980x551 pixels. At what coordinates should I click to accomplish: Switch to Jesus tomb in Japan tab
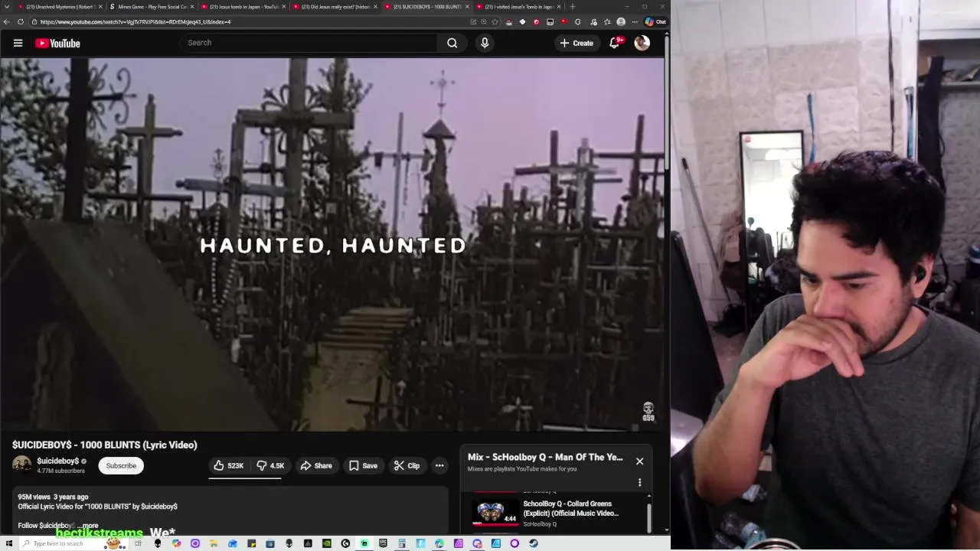pyautogui.click(x=243, y=7)
